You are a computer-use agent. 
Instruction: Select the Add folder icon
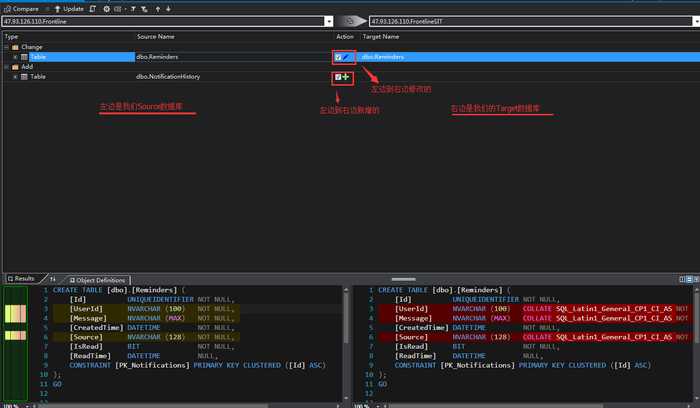[x=15, y=67]
